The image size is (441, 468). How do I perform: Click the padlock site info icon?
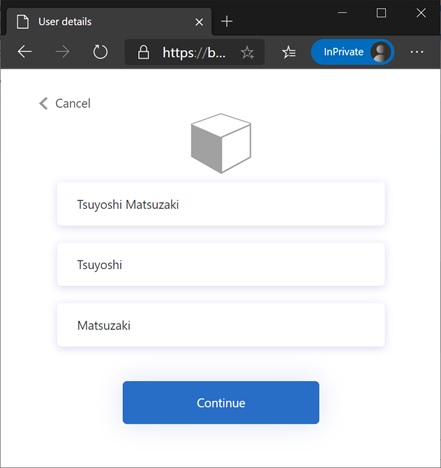coord(143,52)
